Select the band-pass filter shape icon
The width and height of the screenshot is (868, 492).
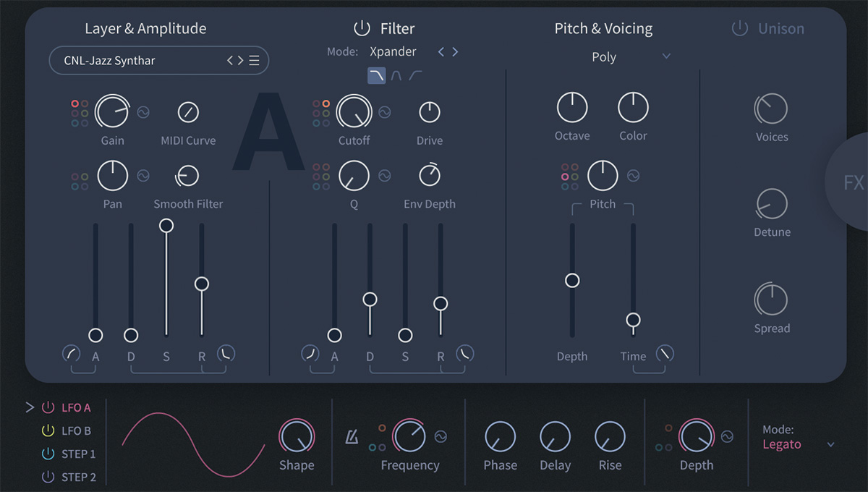pyautogui.click(x=396, y=75)
